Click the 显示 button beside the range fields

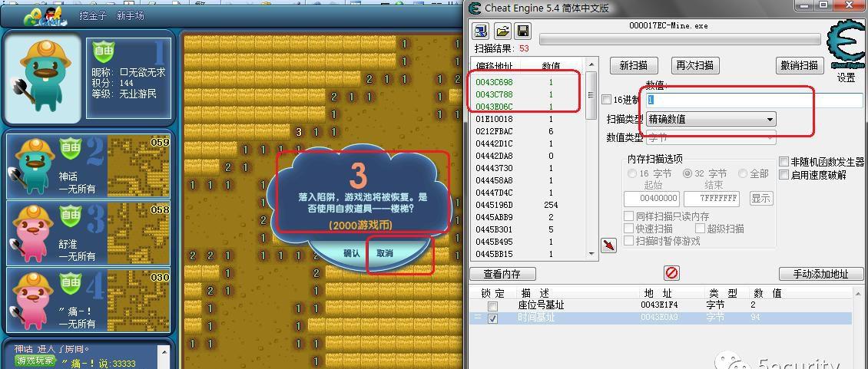pos(761,198)
